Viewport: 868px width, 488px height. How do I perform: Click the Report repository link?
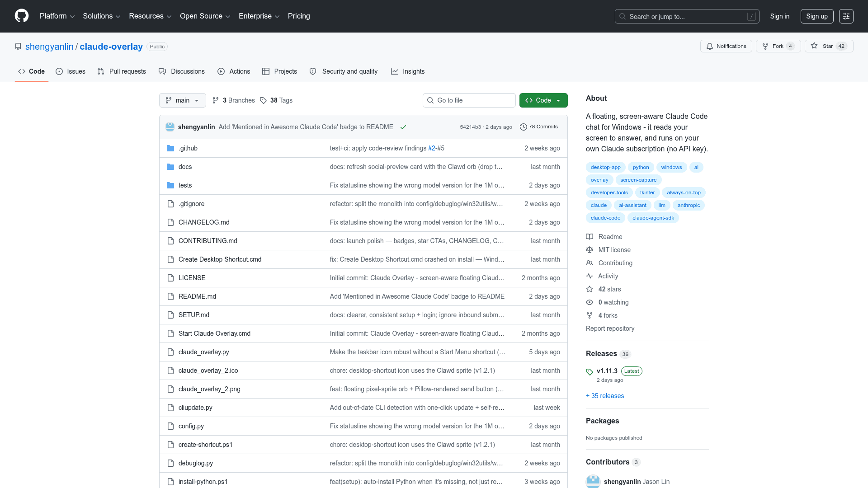(610, 328)
